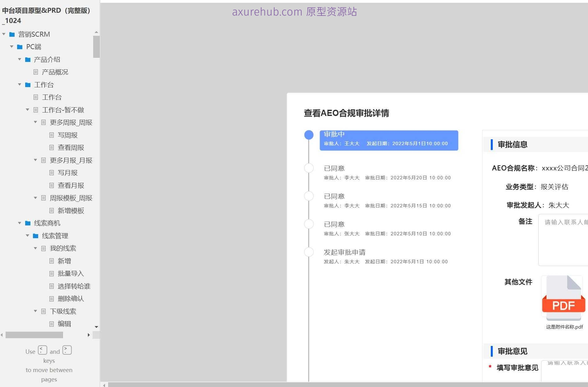
Task: Click the page icon beside 编辑
Action: click(x=51, y=324)
